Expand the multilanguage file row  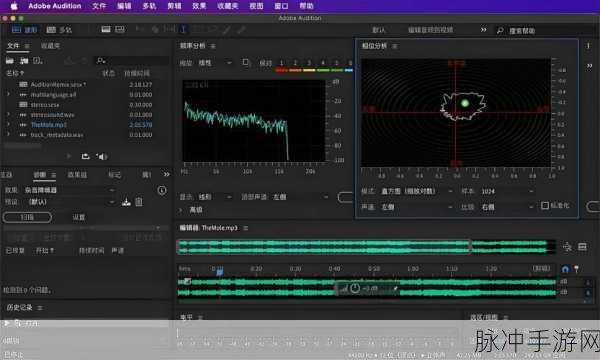pos(8,94)
